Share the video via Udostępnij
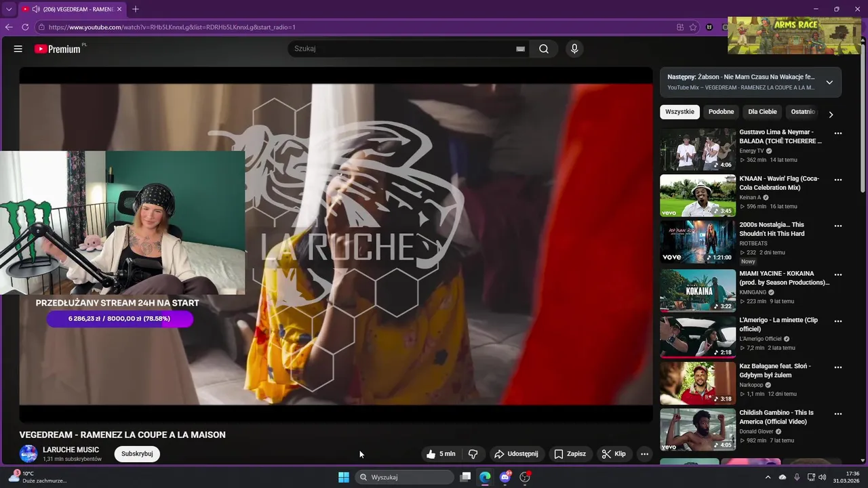This screenshot has width=868, height=488. click(516, 454)
